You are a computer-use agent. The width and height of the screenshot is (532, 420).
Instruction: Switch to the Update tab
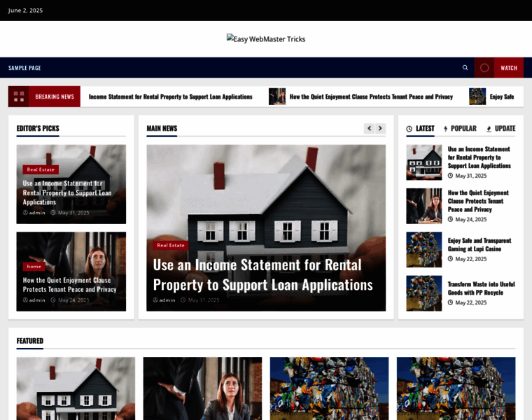pos(500,129)
